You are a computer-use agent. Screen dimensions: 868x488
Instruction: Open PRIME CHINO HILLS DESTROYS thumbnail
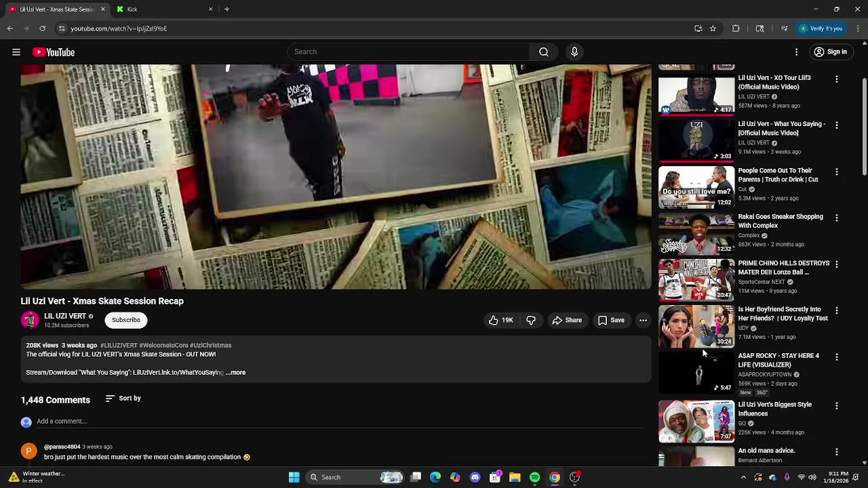(x=696, y=280)
